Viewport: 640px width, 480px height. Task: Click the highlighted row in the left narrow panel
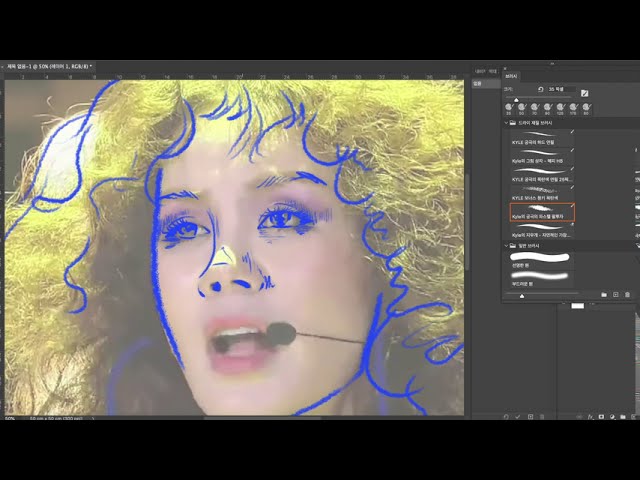[486, 83]
